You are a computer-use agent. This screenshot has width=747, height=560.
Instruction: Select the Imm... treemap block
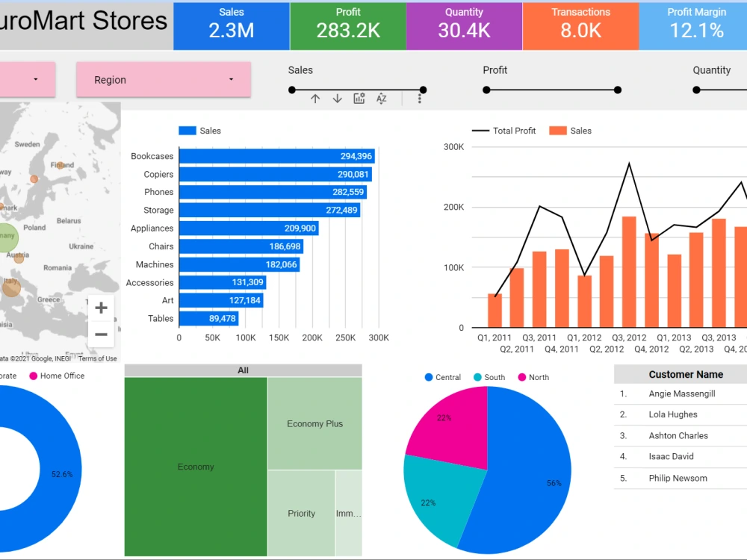tap(349, 514)
